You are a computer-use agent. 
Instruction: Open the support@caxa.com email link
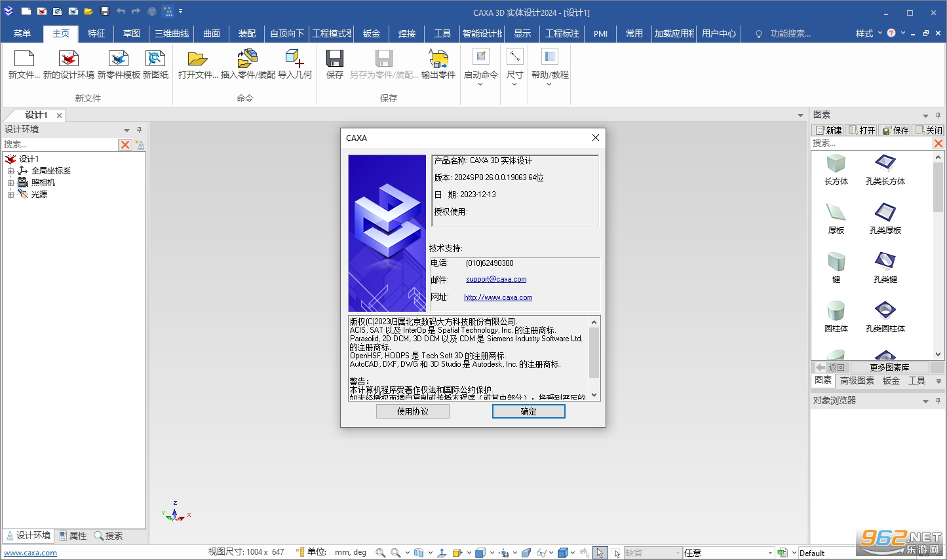496,279
